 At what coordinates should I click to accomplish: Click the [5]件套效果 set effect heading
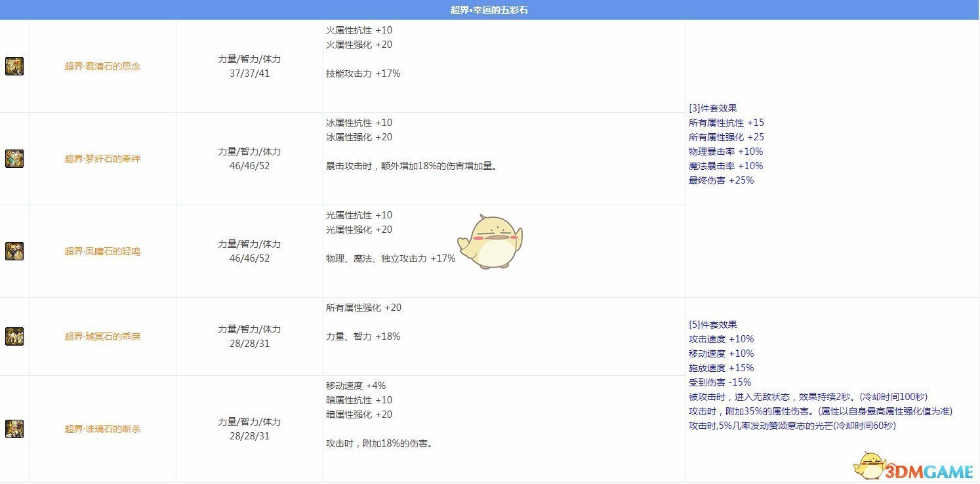pyautogui.click(x=713, y=325)
